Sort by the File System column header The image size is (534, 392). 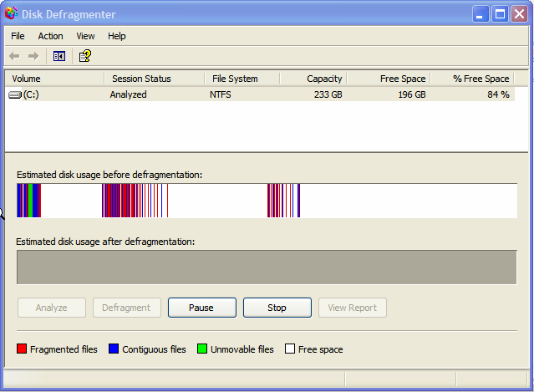click(x=242, y=79)
